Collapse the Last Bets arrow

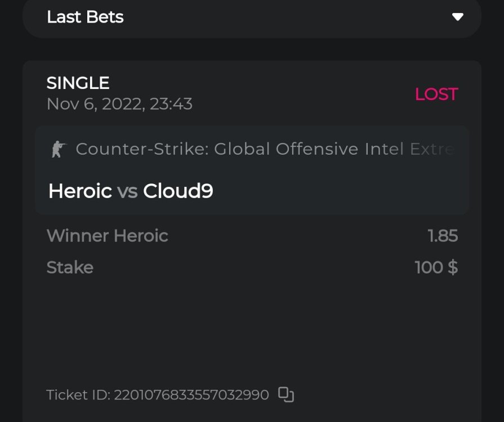pos(458,17)
